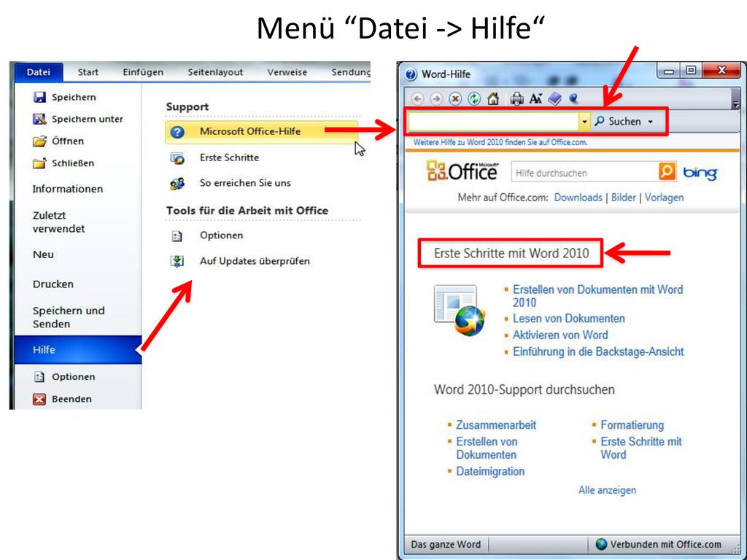Change help font size
This screenshot has height=560, width=747.
[x=535, y=98]
